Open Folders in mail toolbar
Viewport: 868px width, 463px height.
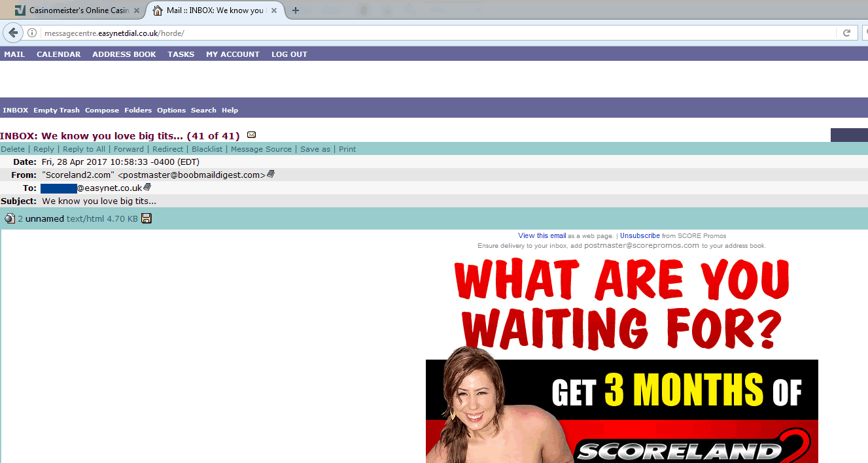point(138,110)
